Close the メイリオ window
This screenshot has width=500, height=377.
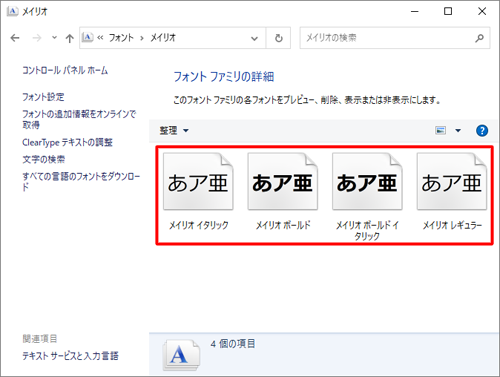point(482,11)
